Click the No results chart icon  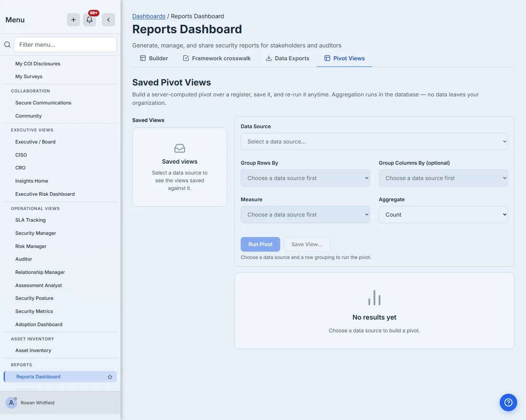click(374, 298)
